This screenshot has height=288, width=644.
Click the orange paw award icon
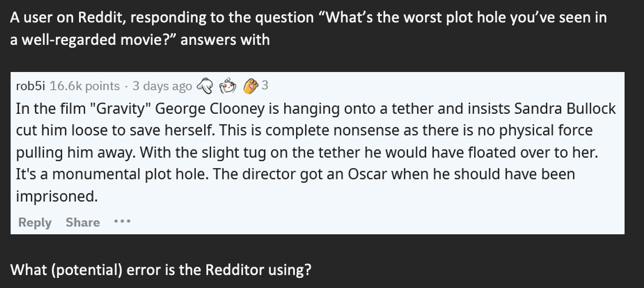[251, 86]
